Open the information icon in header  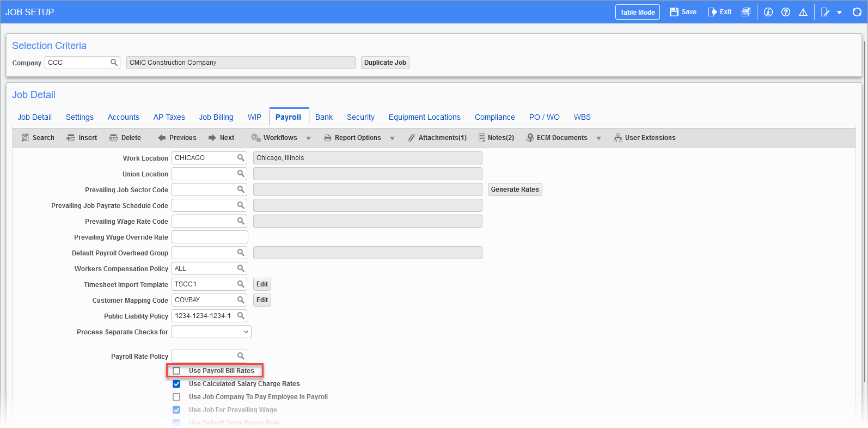(x=768, y=12)
